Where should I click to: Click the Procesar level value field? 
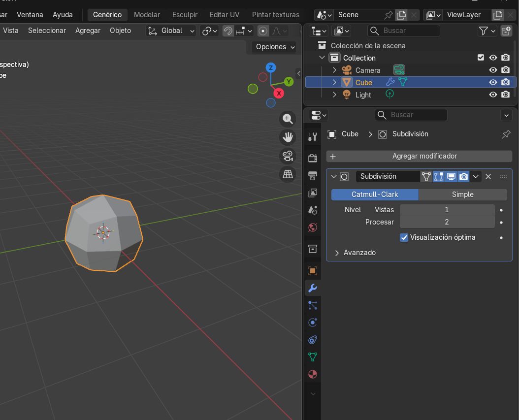[x=447, y=222]
